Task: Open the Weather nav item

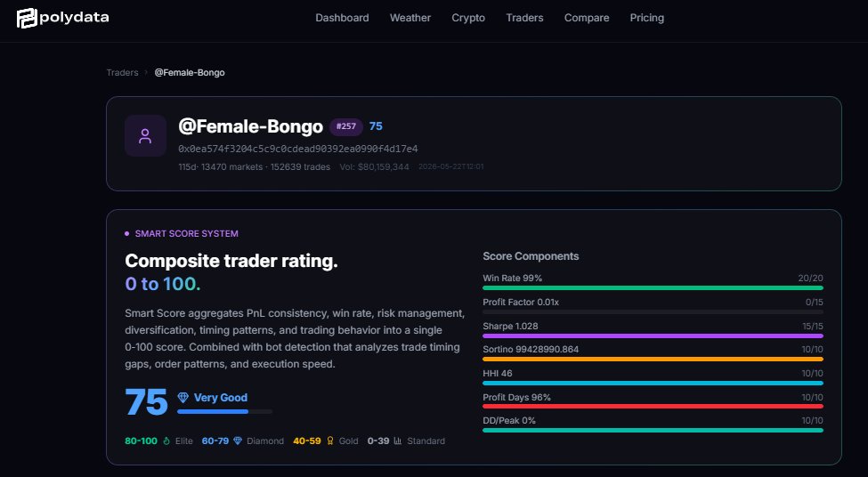Action: coord(410,18)
